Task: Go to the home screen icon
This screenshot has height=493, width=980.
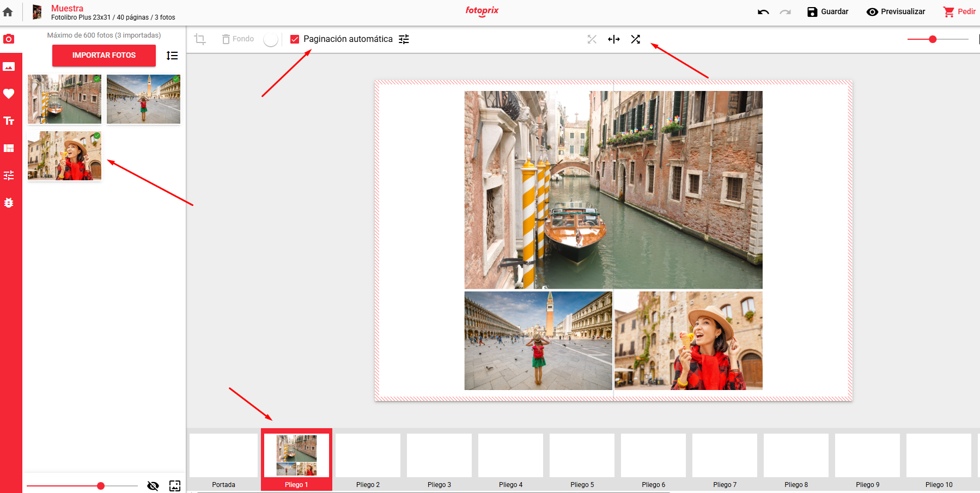Action: (8, 11)
